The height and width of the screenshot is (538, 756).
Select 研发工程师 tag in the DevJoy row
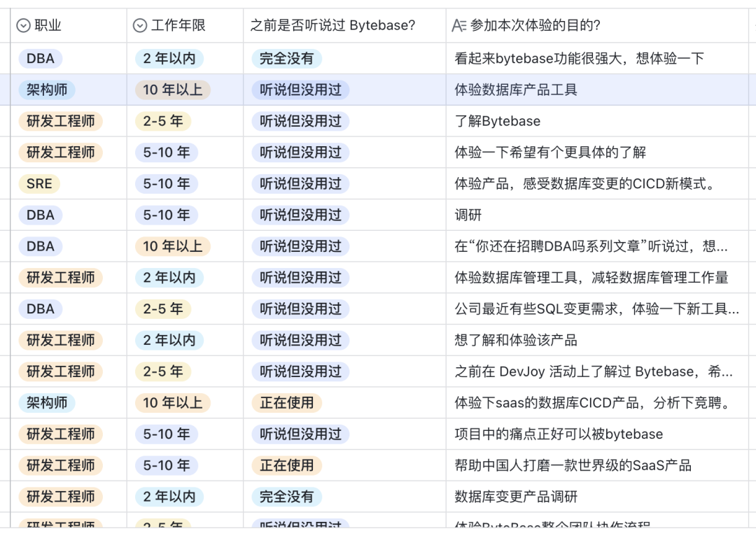pos(61,371)
